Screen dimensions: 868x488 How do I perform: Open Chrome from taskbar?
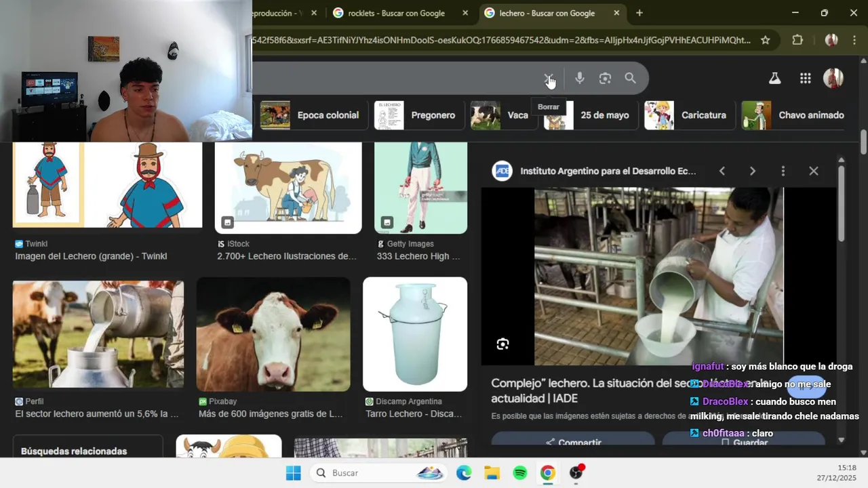click(x=548, y=473)
